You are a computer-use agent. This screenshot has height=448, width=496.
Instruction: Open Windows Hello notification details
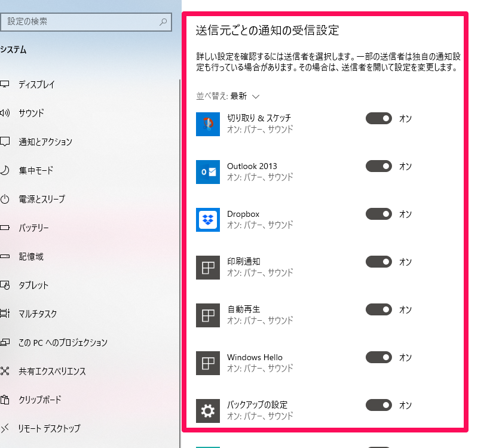click(x=261, y=363)
